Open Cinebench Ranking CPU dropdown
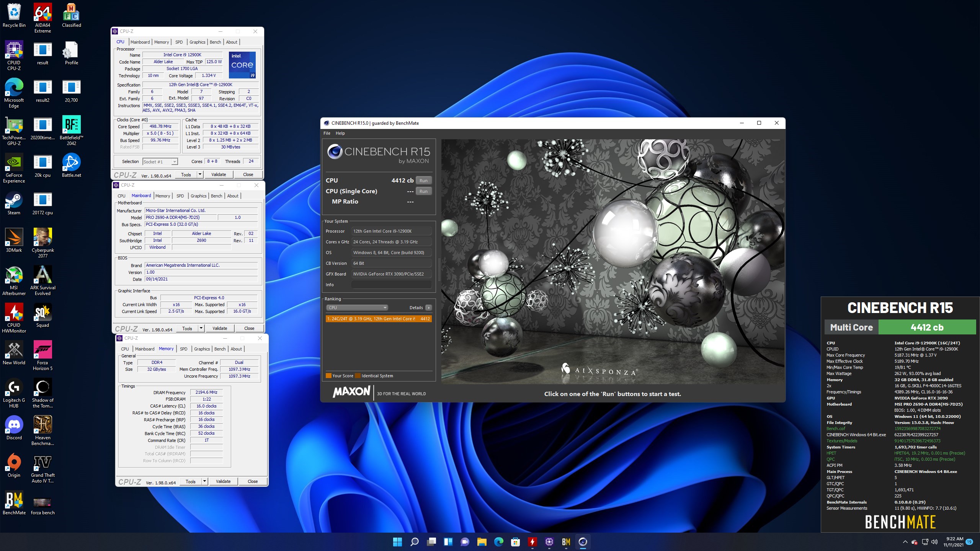Screen dimensions: 980x551 pyautogui.click(x=357, y=308)
